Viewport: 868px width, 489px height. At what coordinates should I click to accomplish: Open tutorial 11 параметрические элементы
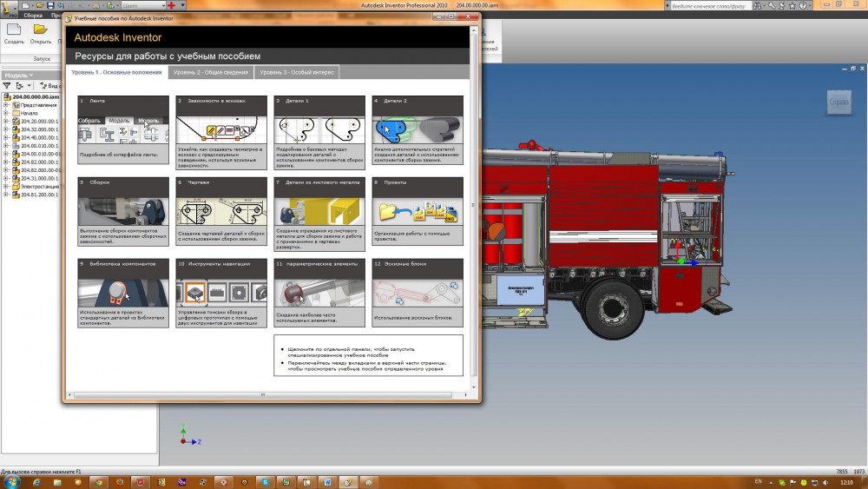pyautogui.click(x=319, y=293)
